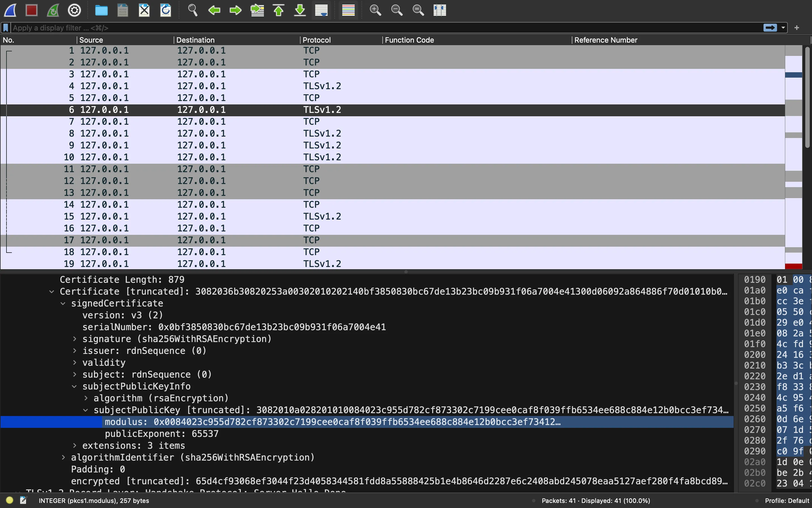Click the Profile: Default status entry
The height and width of the screenshot is (508, 812).
tap(787, 501)
